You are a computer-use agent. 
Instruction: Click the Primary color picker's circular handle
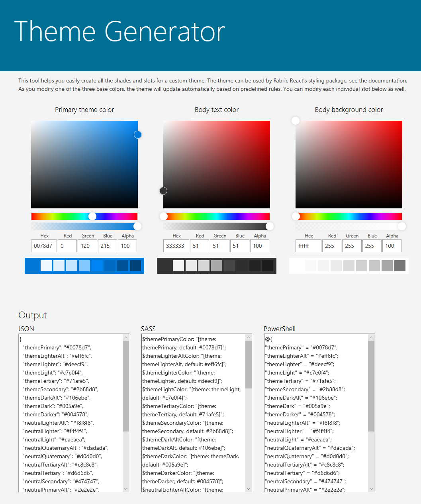coord(138,135)
